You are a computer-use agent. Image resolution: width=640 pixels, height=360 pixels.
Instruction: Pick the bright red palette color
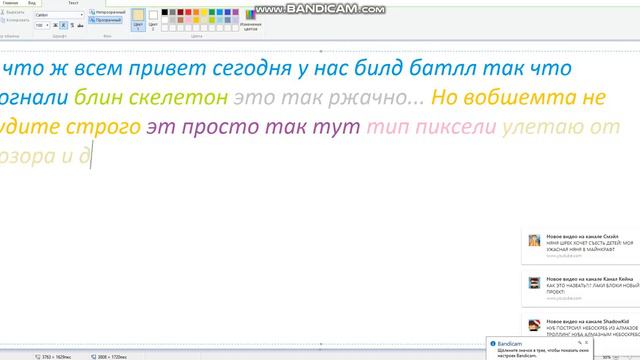[188, 12]
